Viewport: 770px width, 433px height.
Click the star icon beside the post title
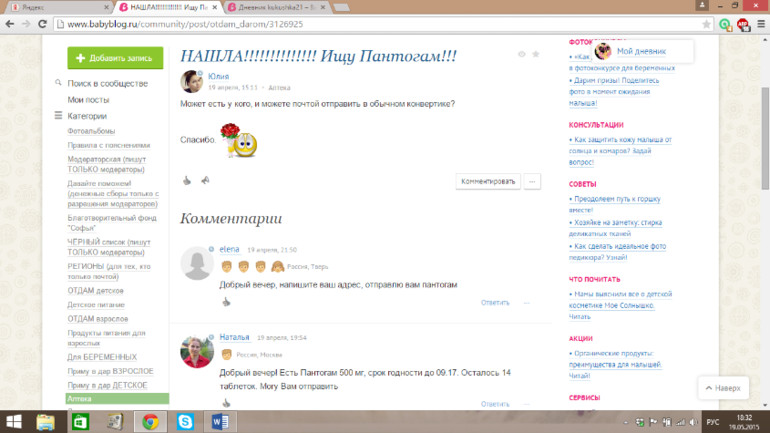[x=536, y=54]
